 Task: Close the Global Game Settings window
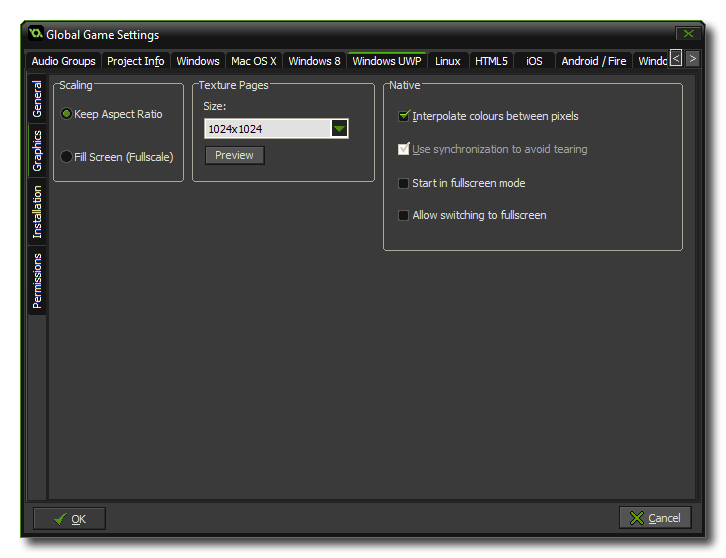[x=686, y=34]
